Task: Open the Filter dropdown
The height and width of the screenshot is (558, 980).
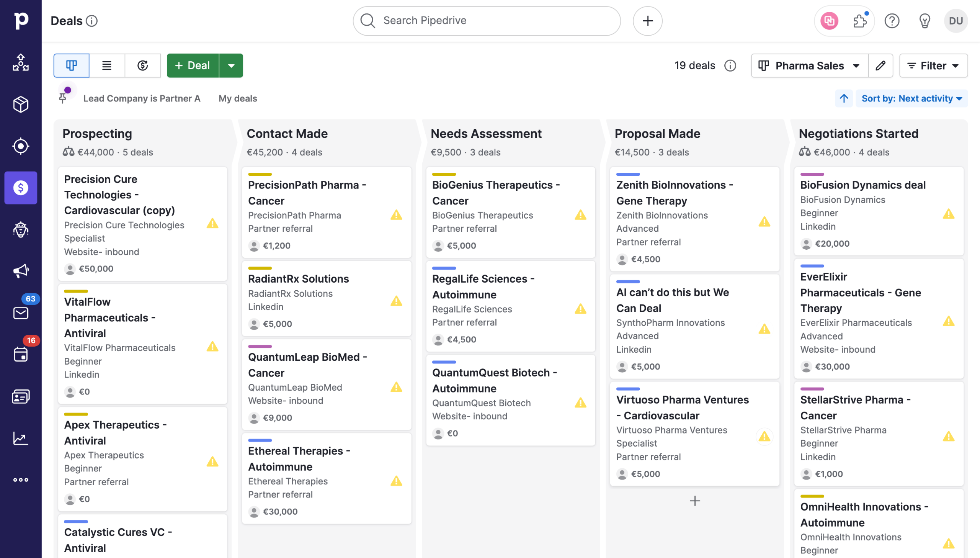Action: point(933,65)
